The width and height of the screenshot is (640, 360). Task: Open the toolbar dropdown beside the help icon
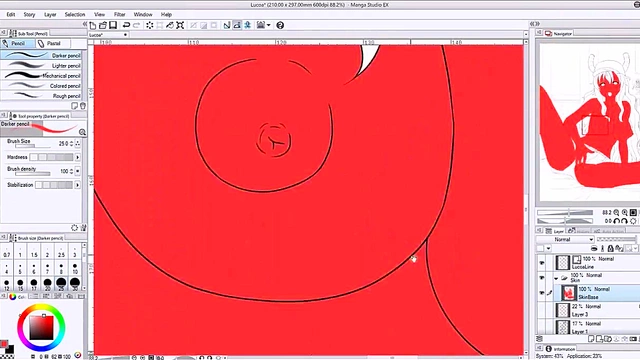pos(269,25)
